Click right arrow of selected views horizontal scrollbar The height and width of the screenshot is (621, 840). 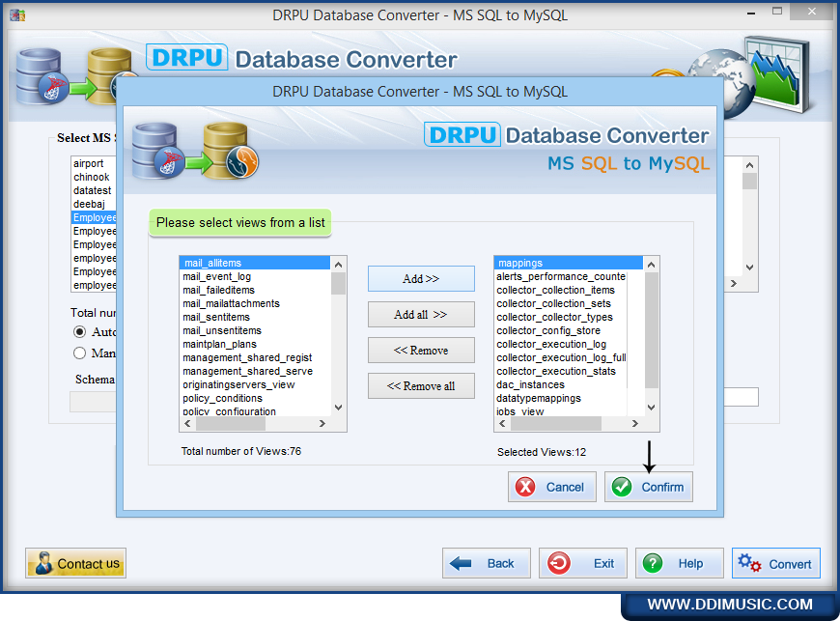[634, 423]
